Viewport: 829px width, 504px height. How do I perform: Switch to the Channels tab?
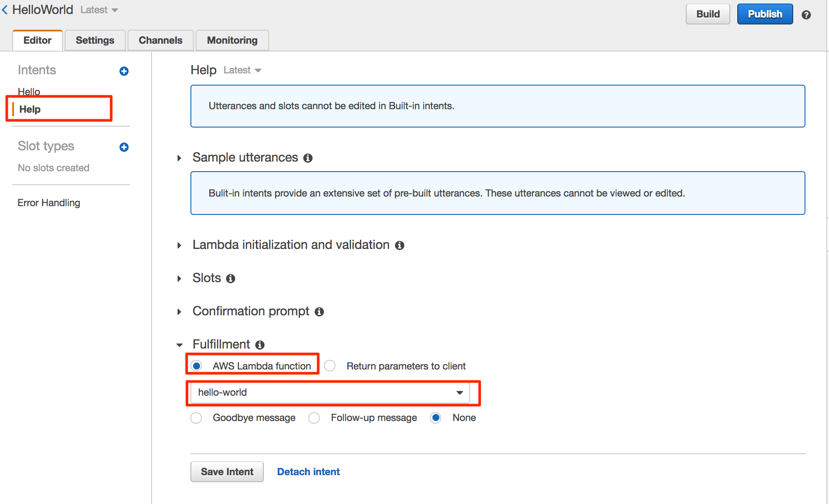pos(160,40)
